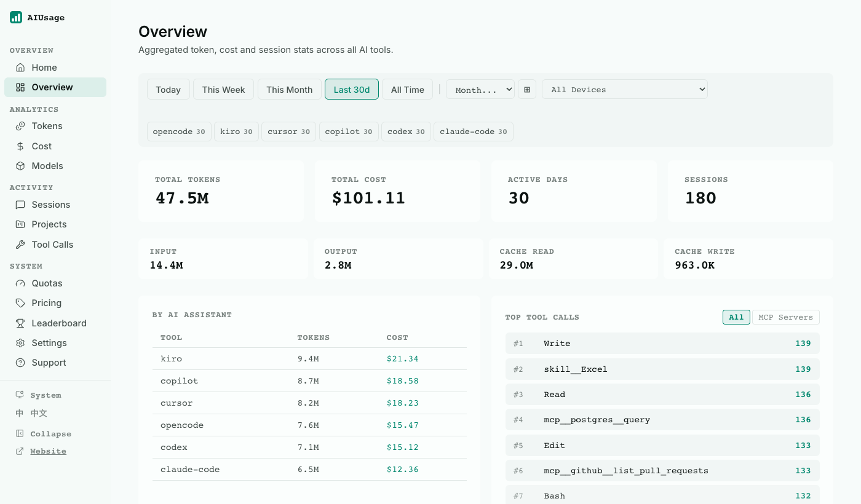
Task: Click the Overview grid icon
Action: [x=20, y=87]
